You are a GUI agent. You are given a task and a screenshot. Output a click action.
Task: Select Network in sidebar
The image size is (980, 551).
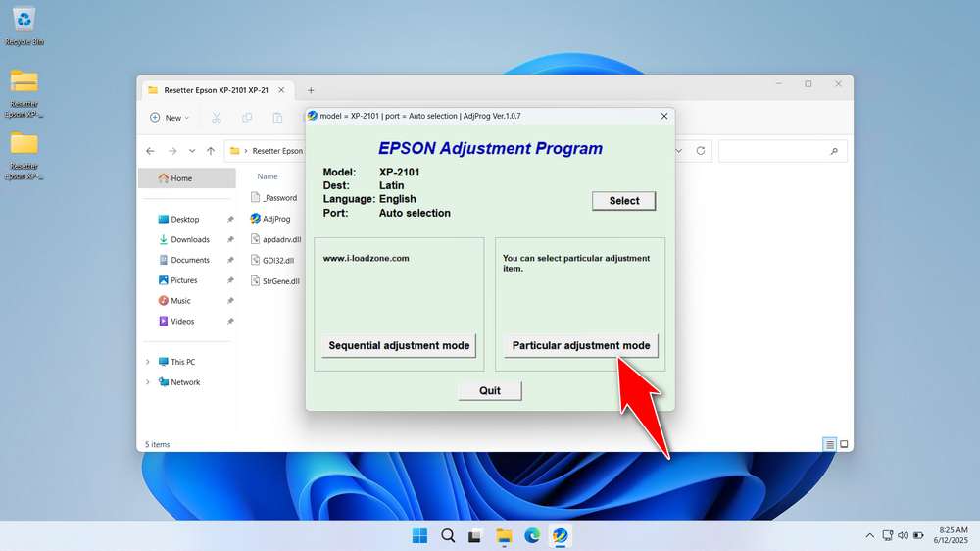click(185, 382)
